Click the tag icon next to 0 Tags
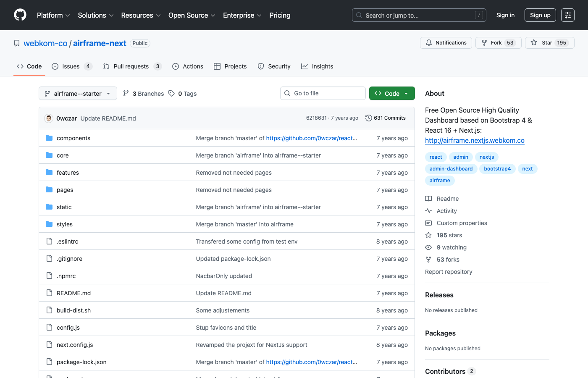Viewport: 588px width, 378px height. 171,93
